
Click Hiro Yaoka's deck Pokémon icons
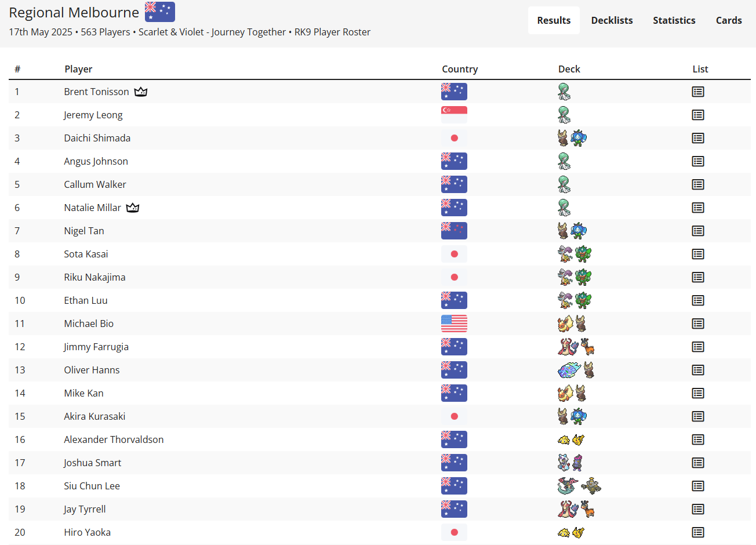click(x=571, y=532)
